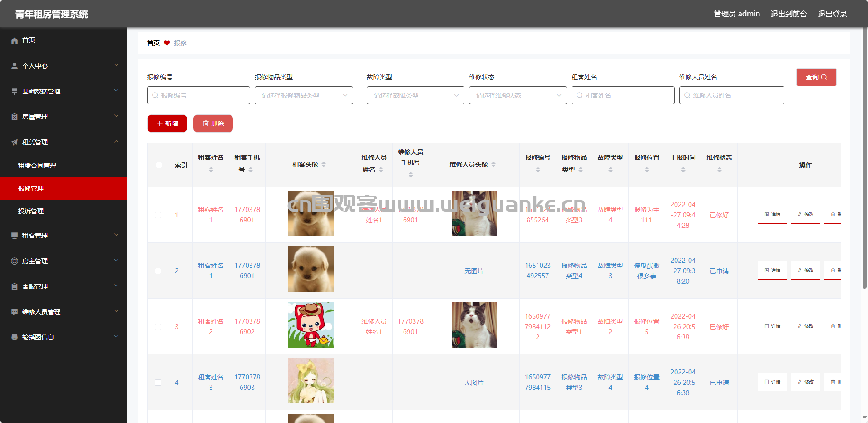Expand the 房主管理 menu chevron
868x423 pixels.
click(116, 261)
